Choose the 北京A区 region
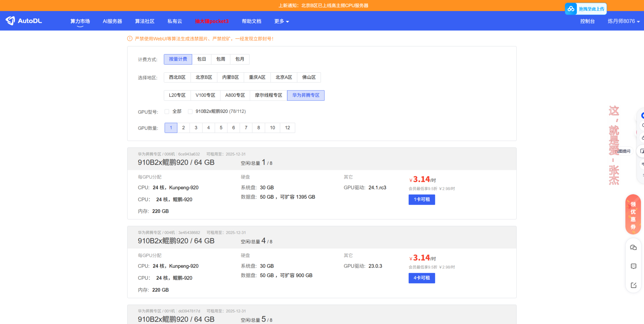 coord(284,77)
